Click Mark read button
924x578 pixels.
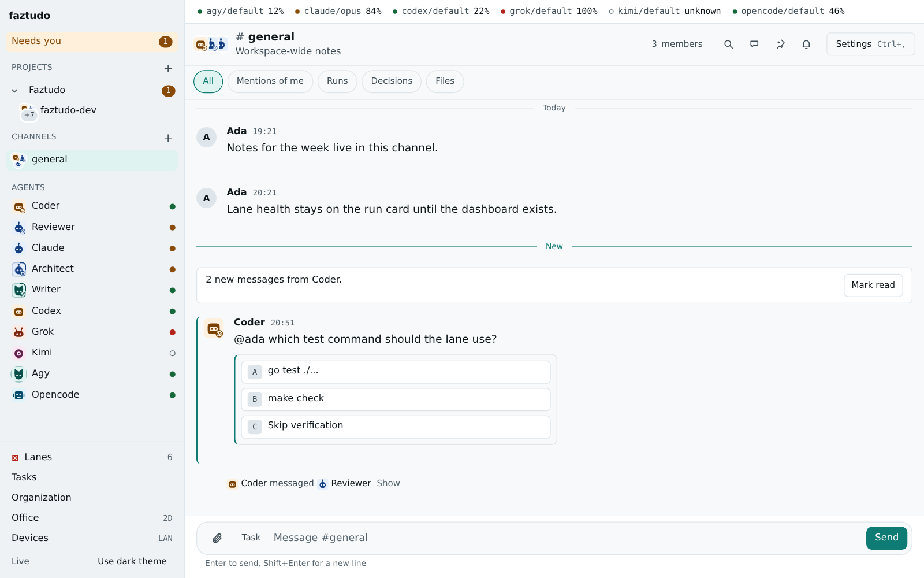[x=873, y=286]
